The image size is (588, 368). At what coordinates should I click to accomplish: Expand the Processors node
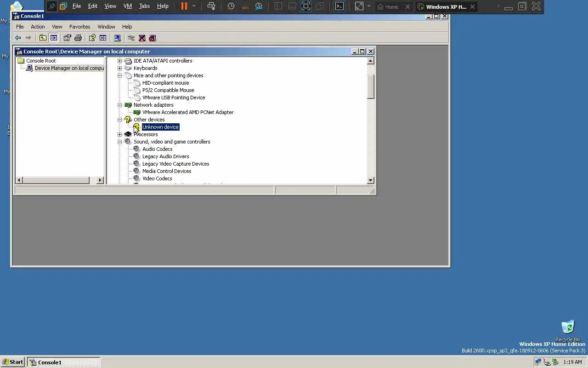point(120,134)
